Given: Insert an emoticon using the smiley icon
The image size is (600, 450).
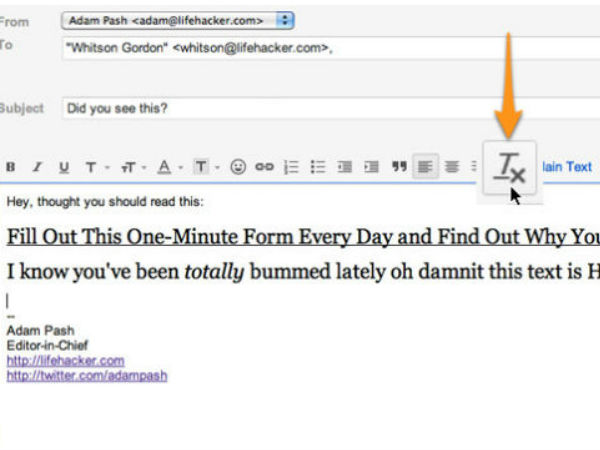Looking at the screenshot, I should pyautogui.click(x=238, y=168).
